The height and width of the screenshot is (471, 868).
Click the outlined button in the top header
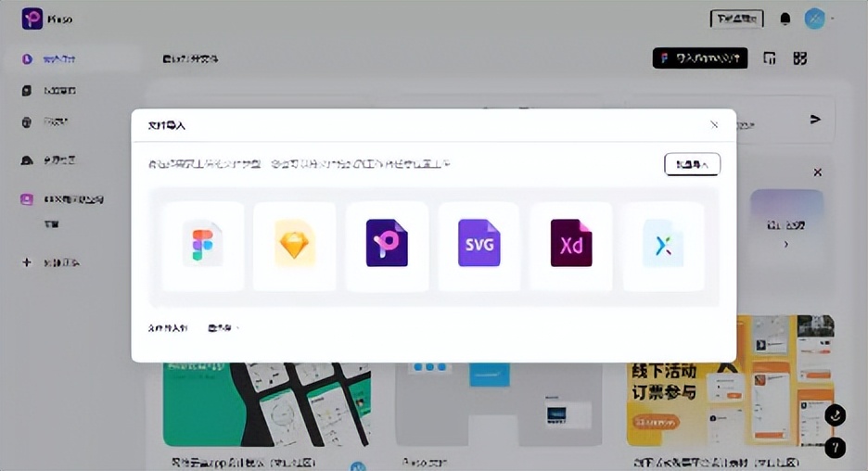pos(737,19)
